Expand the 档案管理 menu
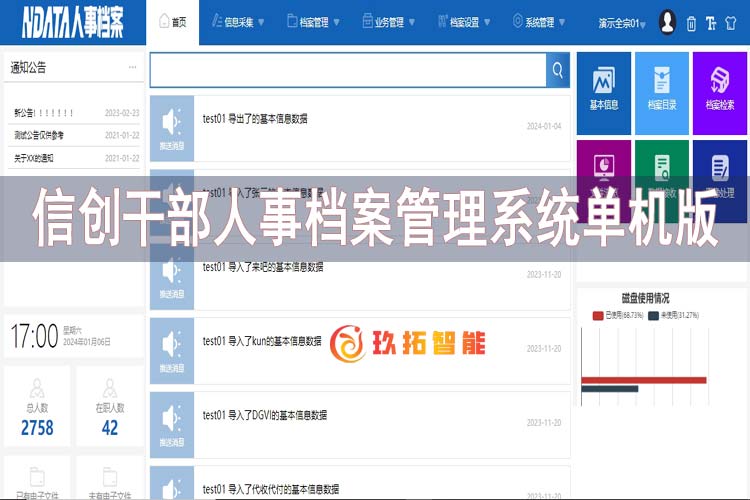 click(x=313, y=22)
